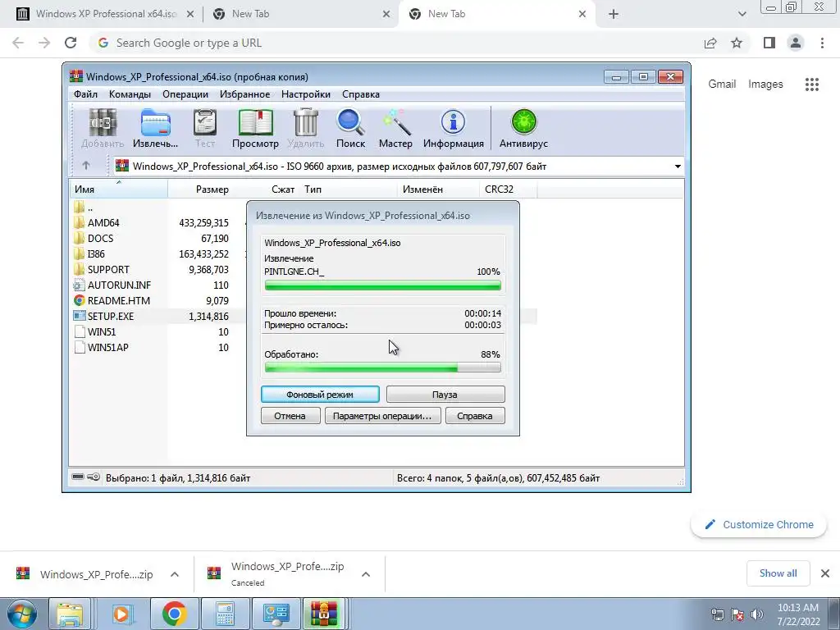Close the downloads bar

[x=825, y=573]
